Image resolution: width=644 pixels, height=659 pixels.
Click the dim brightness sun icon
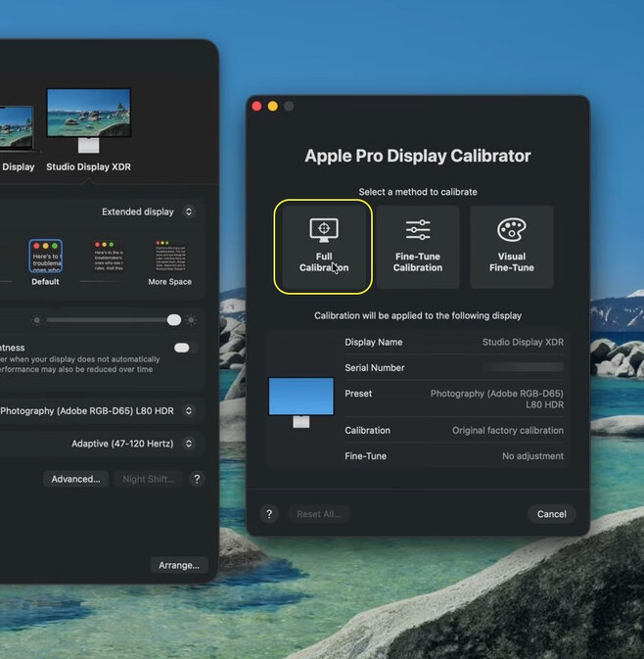point(37,320)
